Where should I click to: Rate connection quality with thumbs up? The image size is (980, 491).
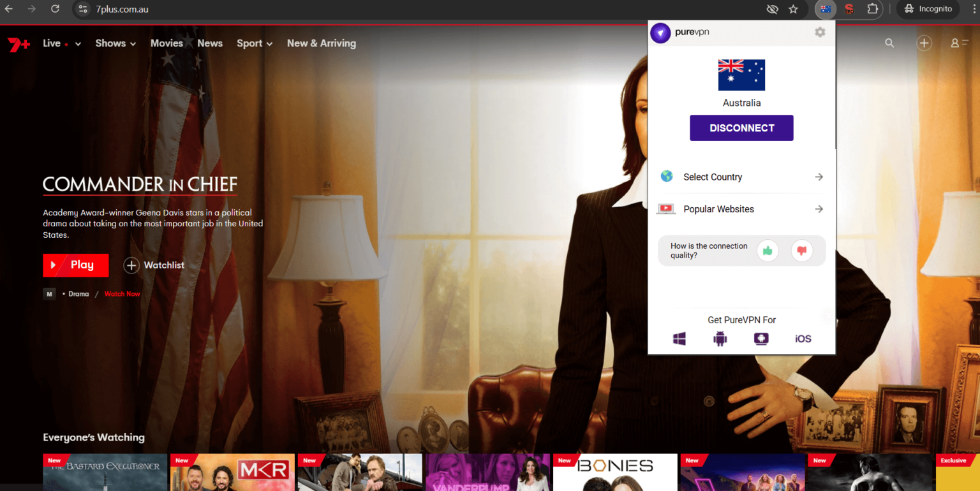768,251
